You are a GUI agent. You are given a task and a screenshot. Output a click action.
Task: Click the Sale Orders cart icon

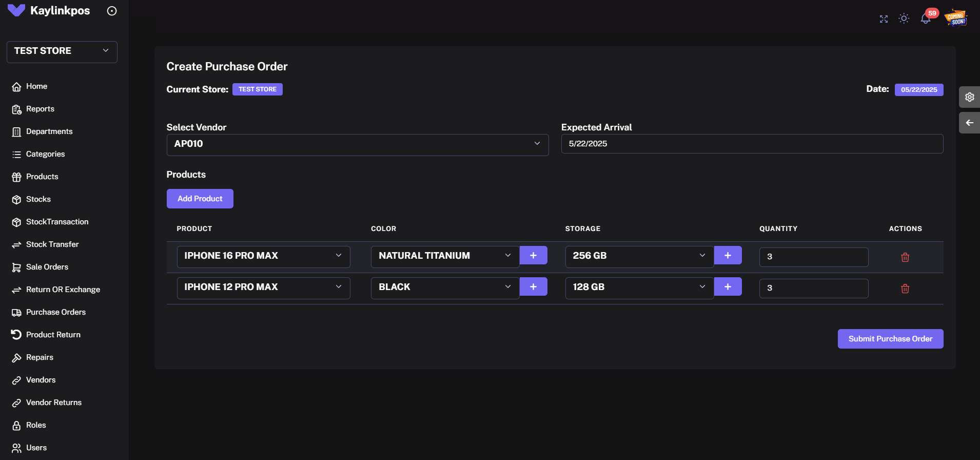point(16,267)
